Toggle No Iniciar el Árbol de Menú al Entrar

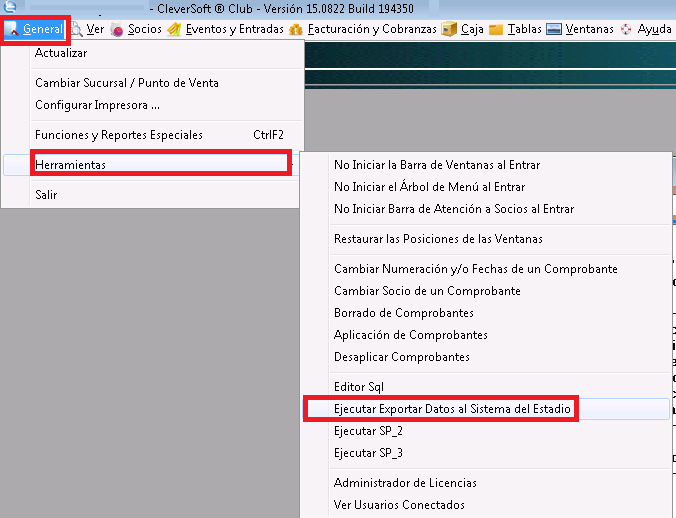point(429,187)
